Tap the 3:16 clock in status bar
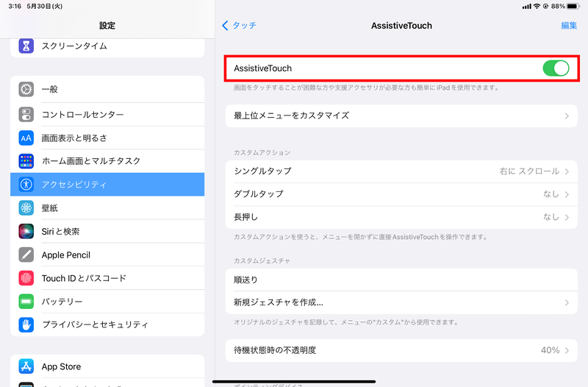 point(15,7)
